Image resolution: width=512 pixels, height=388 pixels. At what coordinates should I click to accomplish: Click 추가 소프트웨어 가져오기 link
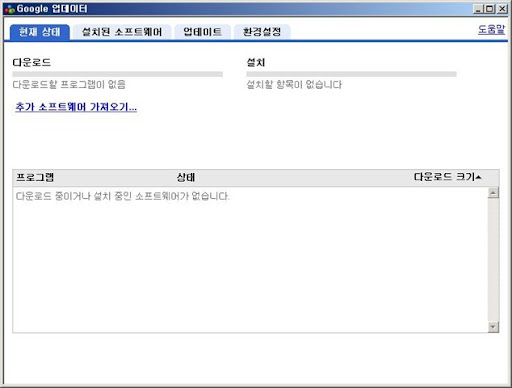coord(76,107)
